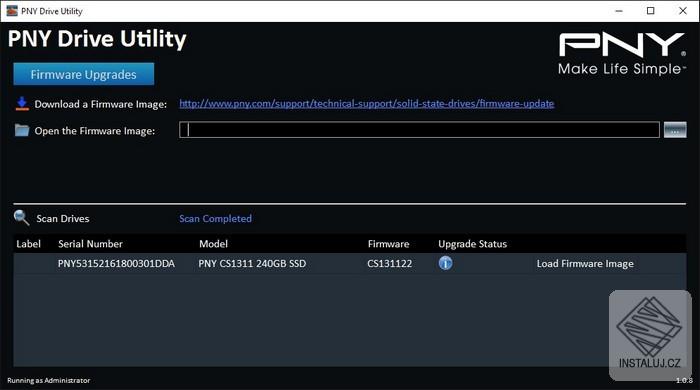Click the blue download arrow icon
The image size is (700, 390).
(x=21, y=104)
